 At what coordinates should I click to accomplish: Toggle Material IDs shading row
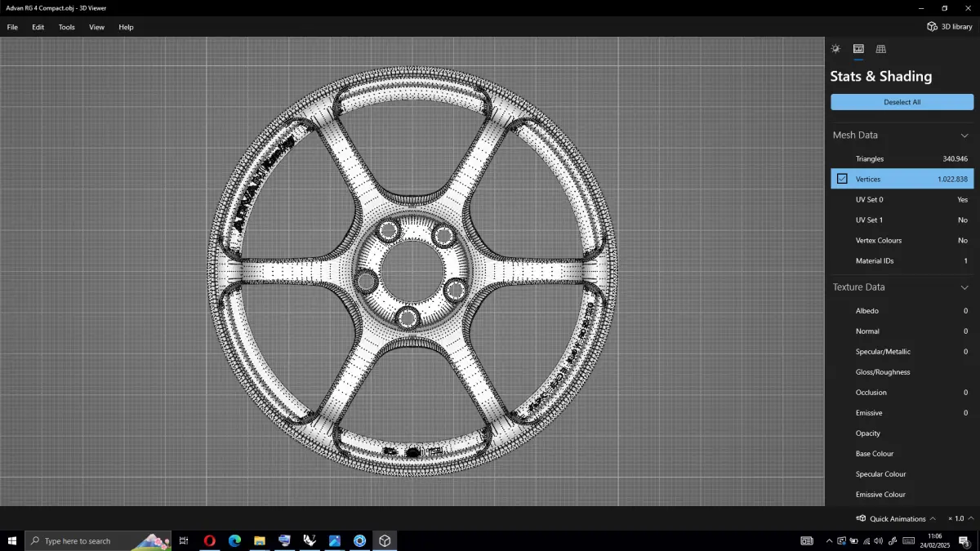click(x=902, y=260)
